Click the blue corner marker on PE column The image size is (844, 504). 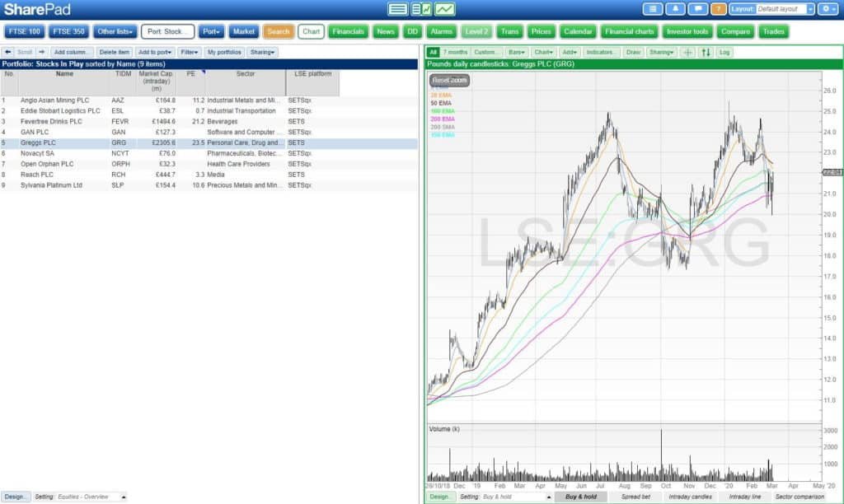click(204, 72)
